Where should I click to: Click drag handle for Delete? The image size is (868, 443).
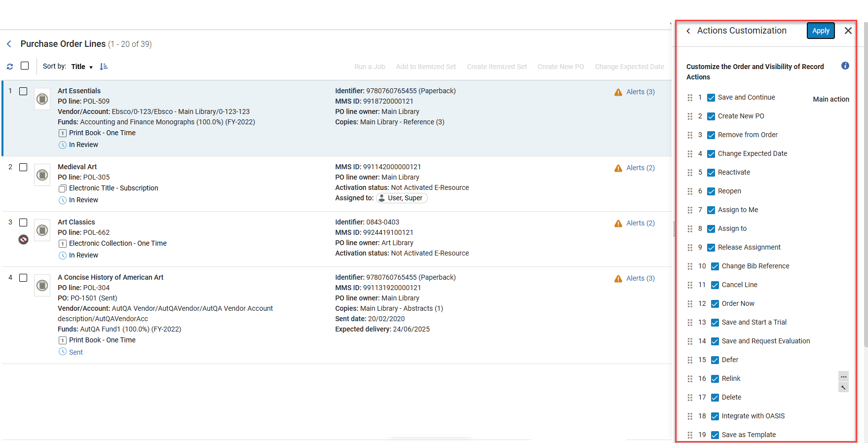point(690,398)
